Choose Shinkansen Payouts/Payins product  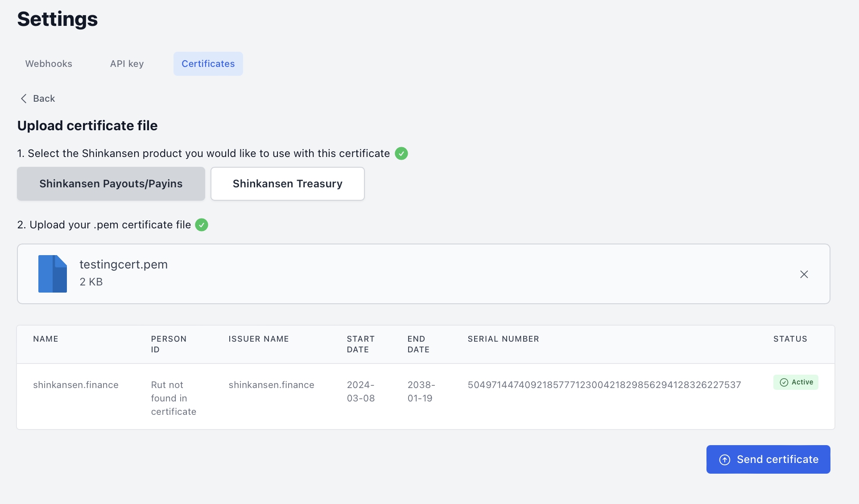click(x=111, y=184)
